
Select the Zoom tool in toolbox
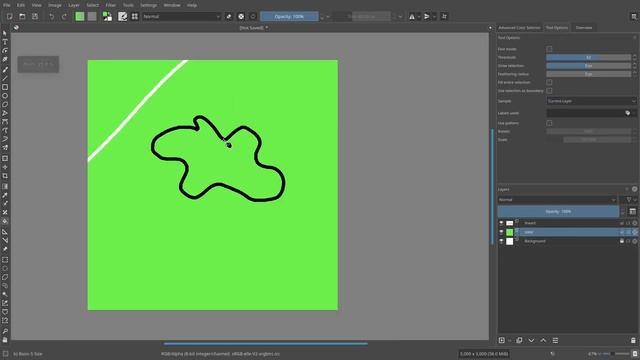(5, 331)
